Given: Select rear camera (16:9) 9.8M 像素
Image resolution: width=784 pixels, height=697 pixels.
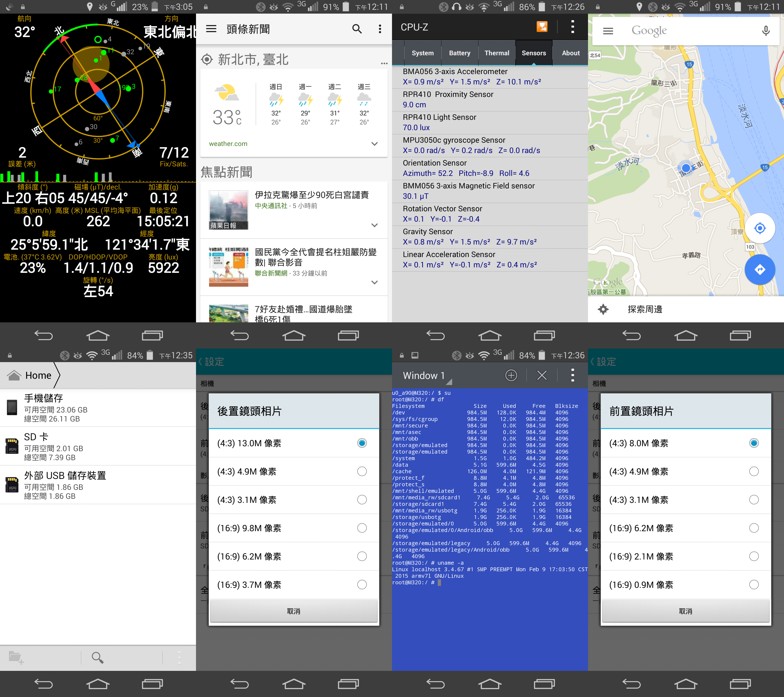Looking at the screenshot, I should coord(294,528).
